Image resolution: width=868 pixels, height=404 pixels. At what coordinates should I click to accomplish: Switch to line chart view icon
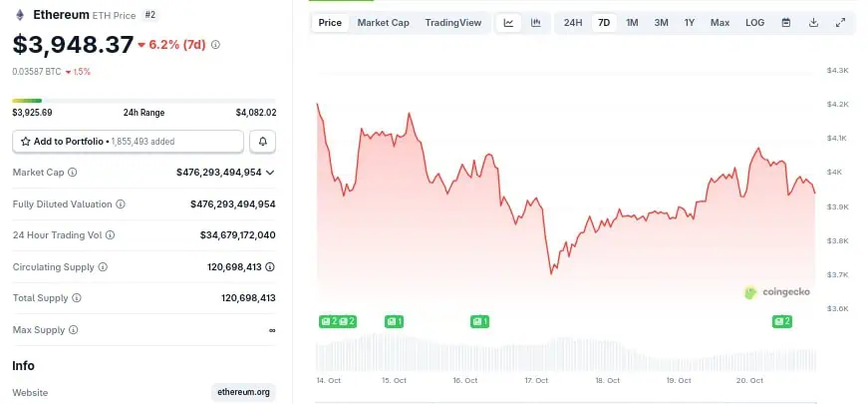[508, 23]
